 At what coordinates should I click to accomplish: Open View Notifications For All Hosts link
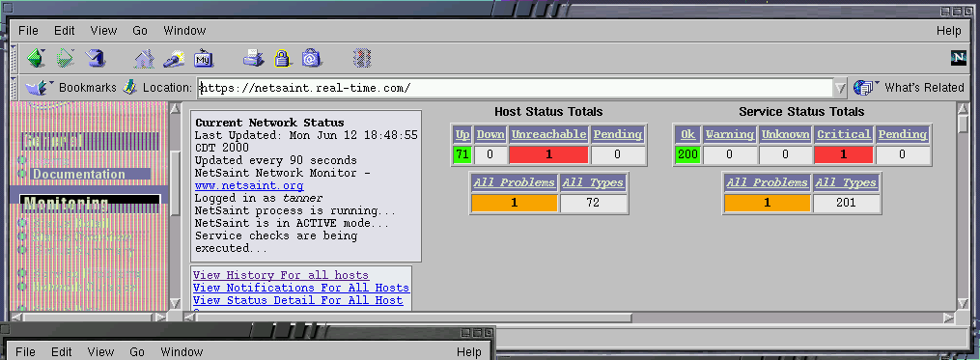tap(301, 288)
